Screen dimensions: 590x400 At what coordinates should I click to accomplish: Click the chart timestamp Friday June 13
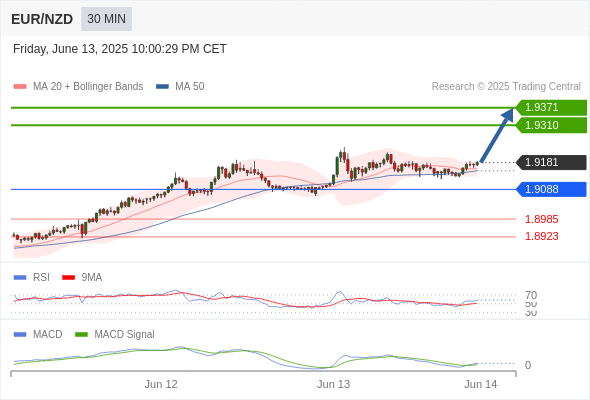click(120, 49)
